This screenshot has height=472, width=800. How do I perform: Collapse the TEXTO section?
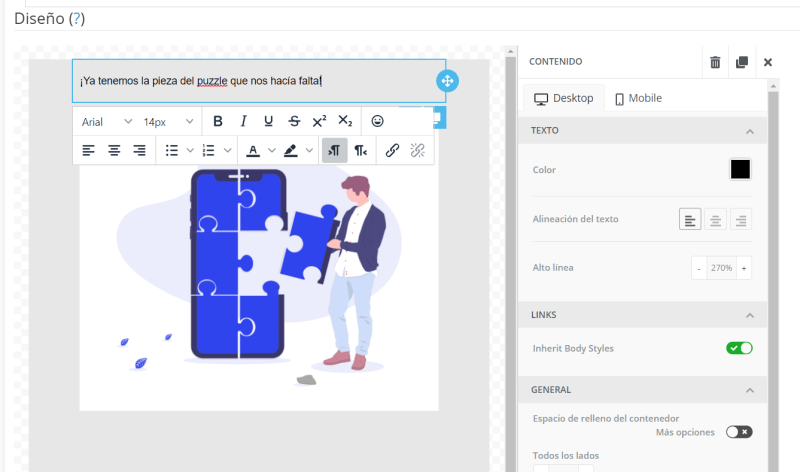coord(750,132)
